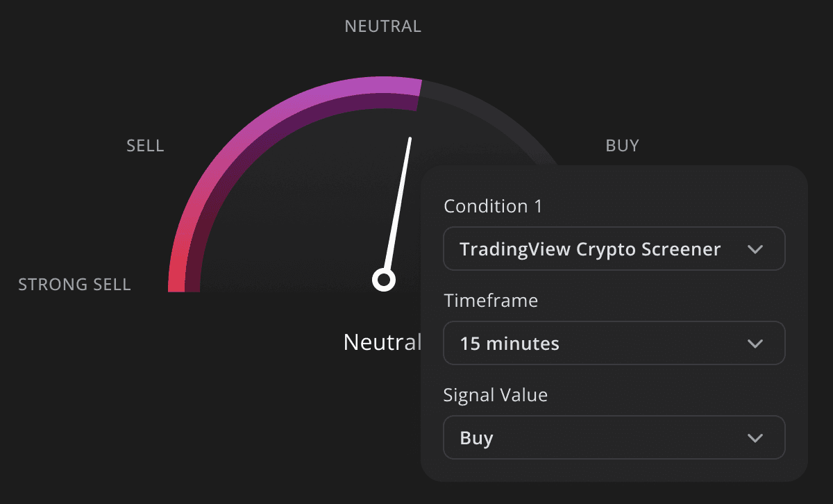The height and width of the screenshot is (504, 833).
Task: Click the Signal Value dropdown chevron icon
Action: [x=755, y=438]
